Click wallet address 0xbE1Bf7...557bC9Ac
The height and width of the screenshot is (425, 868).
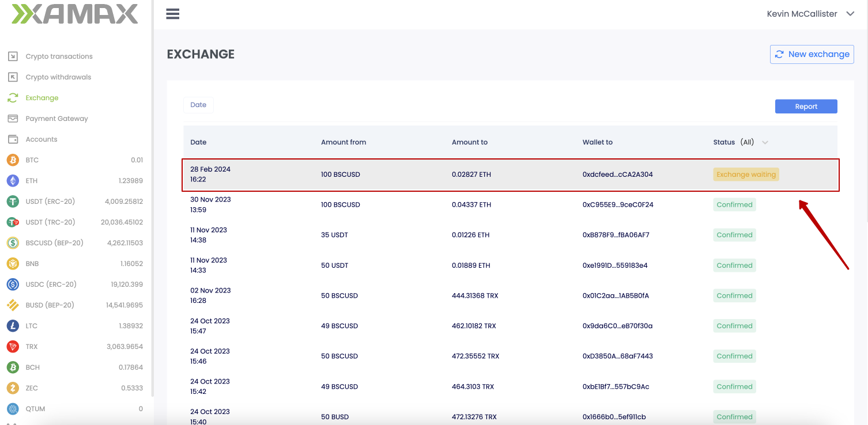click(616, 386)
